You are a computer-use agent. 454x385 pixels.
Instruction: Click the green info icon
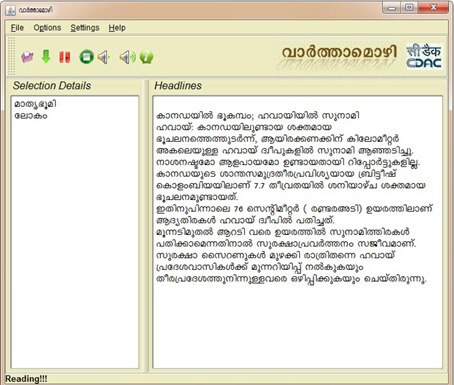[146, 57]
